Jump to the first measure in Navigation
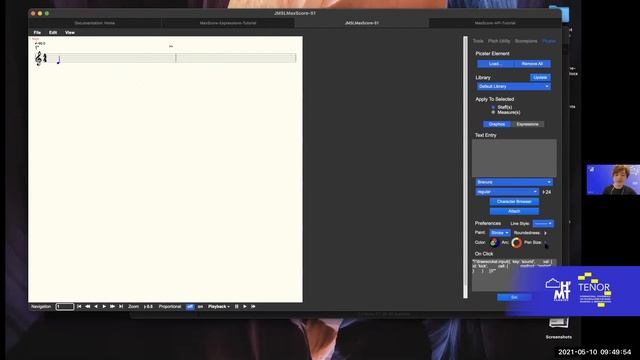 click(79, 307)
